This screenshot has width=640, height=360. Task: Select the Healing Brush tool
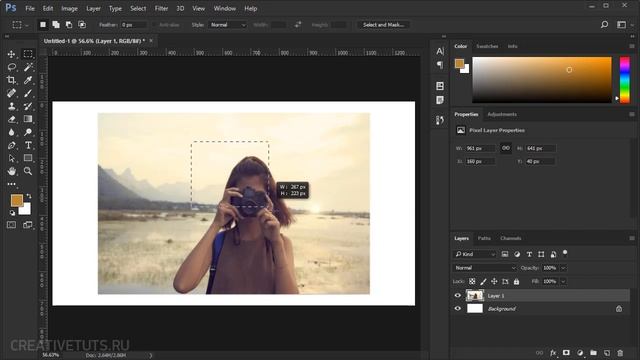point(11,93)
